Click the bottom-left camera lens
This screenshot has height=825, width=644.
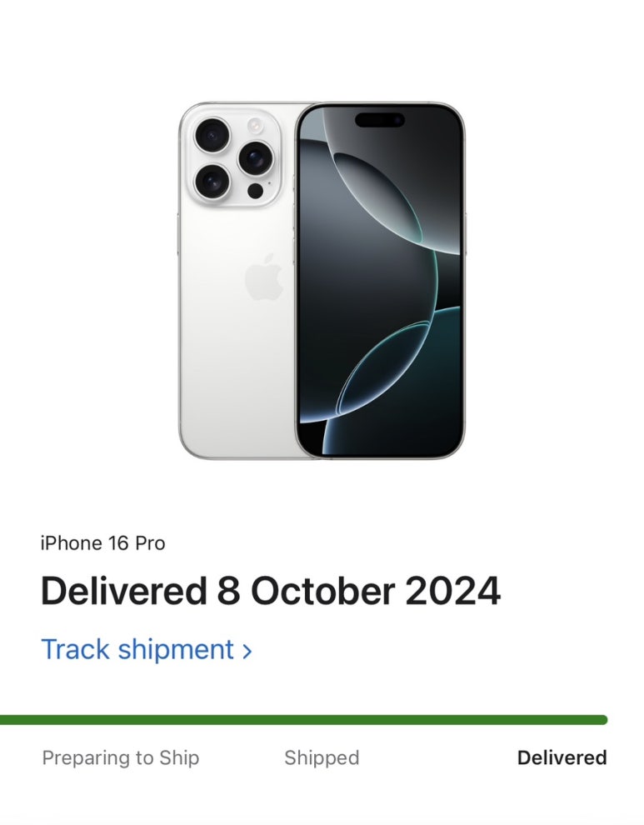coord(212,182)
